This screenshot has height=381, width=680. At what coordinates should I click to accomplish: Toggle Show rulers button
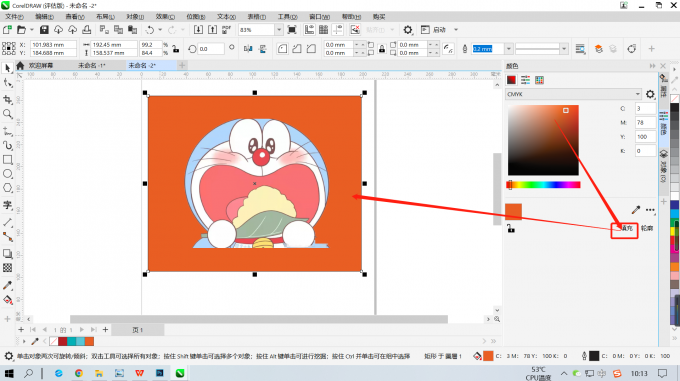(x=309, y=29)
